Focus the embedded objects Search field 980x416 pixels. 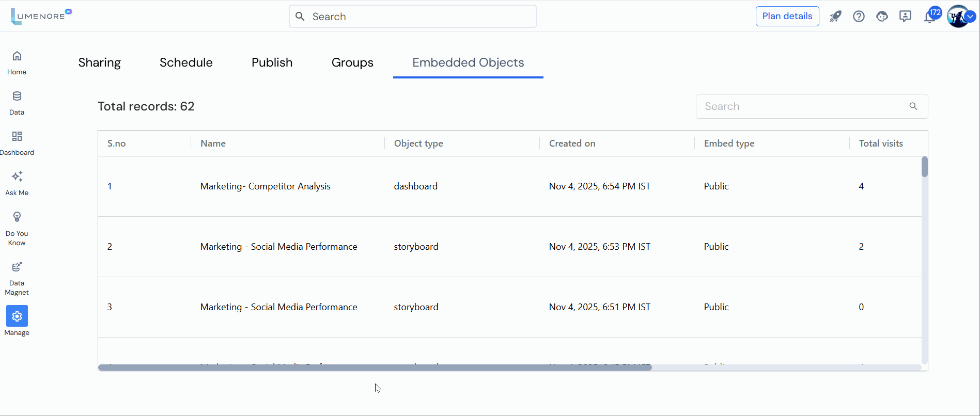pyautogui.click(x=812, y=106)
